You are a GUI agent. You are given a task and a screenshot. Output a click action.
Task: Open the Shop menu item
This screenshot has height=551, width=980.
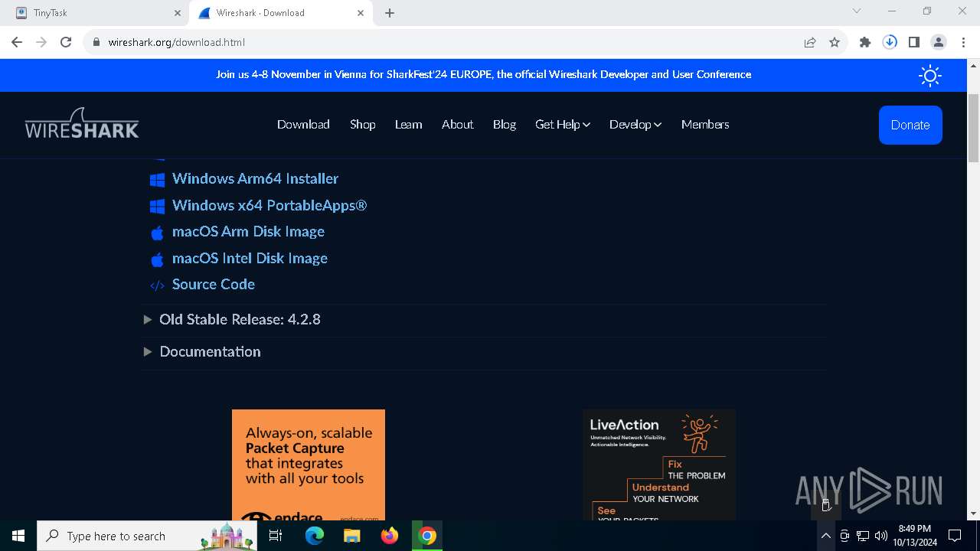pyautogui.click(x=362, y=125)
